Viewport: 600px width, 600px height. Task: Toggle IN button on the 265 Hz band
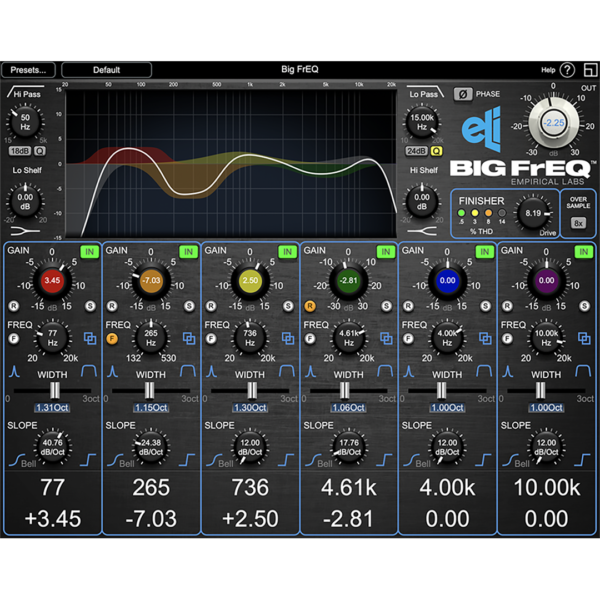[x=189, y=252]
